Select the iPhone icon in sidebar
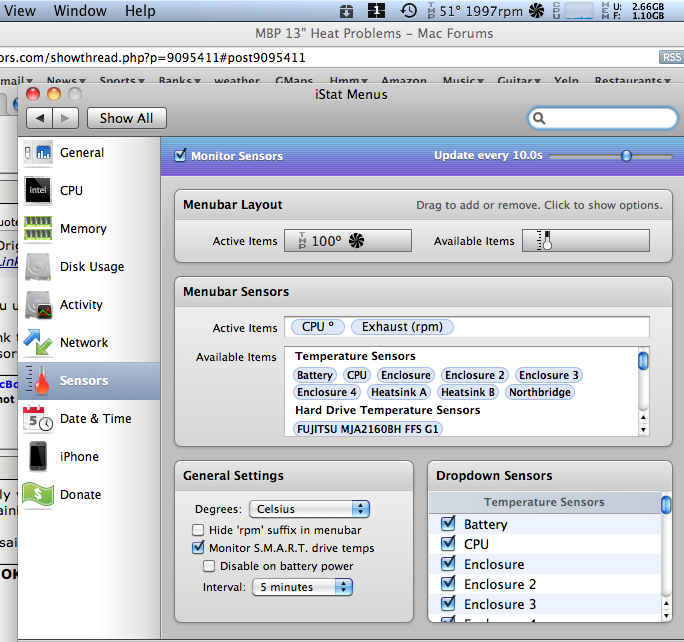Viewport: 684px width, 642px height. point(38,456)
